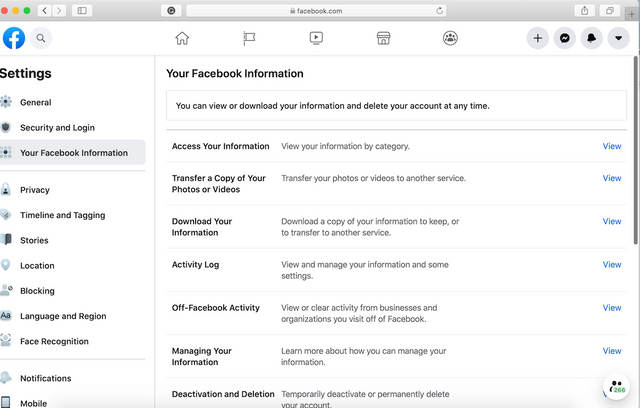Toggle Safari sidebar button
This screenshot has height=408, width=640.
pos(82,10)
